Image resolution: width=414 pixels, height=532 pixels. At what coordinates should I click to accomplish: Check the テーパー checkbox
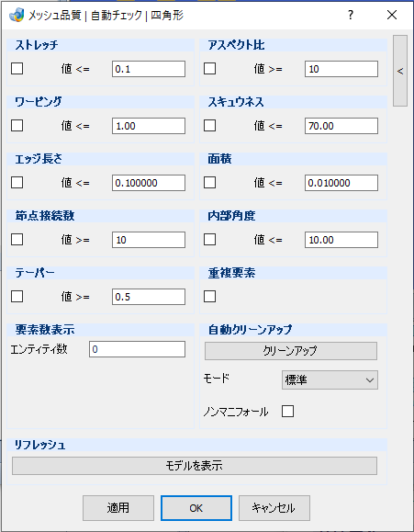(x=17, y=296)
